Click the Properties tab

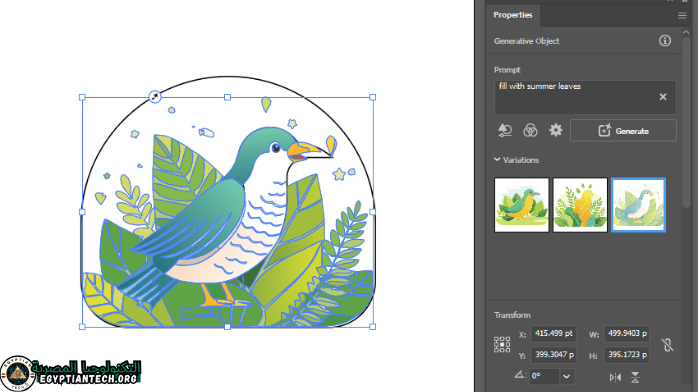point(512,15)
